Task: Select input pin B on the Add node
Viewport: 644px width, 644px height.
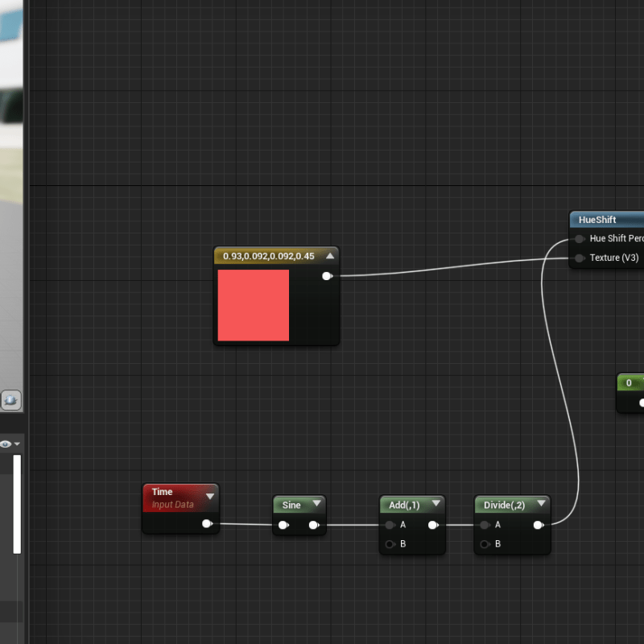Action: point(390,544)
